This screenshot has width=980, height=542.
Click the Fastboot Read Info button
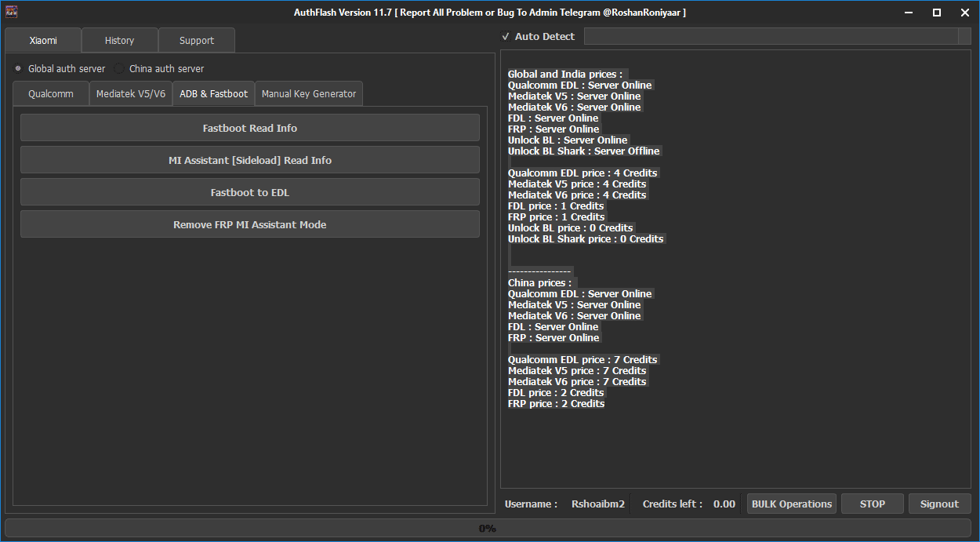[x=249, y=128]
